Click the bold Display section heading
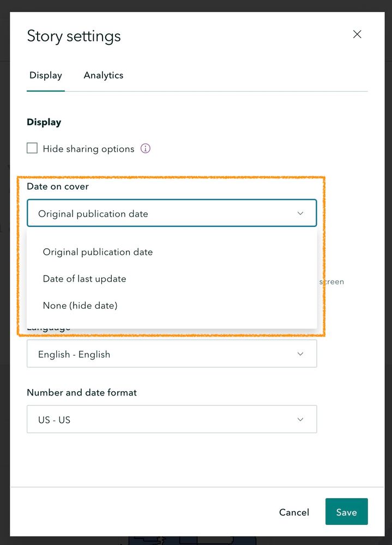The height and width of the screenshot is (545, 392). pos(44,122)
